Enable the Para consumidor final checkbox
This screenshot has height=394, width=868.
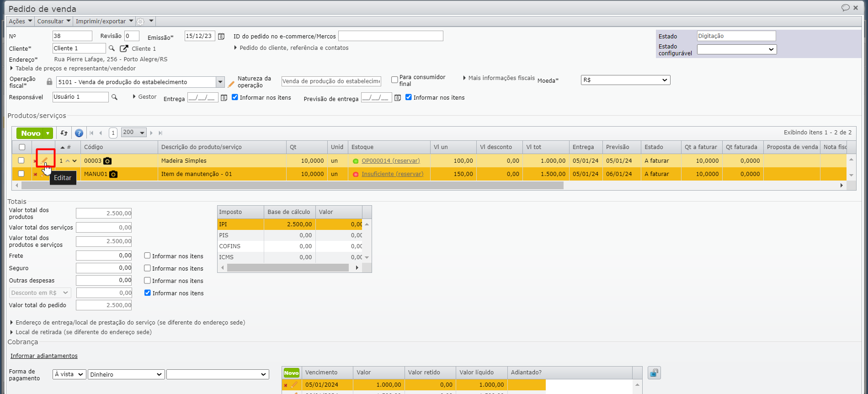(x=394, y=80)
